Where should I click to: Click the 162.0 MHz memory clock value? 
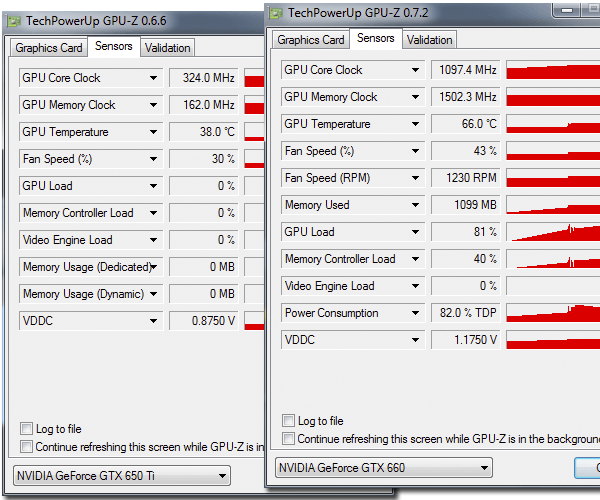tap(204, 105)
